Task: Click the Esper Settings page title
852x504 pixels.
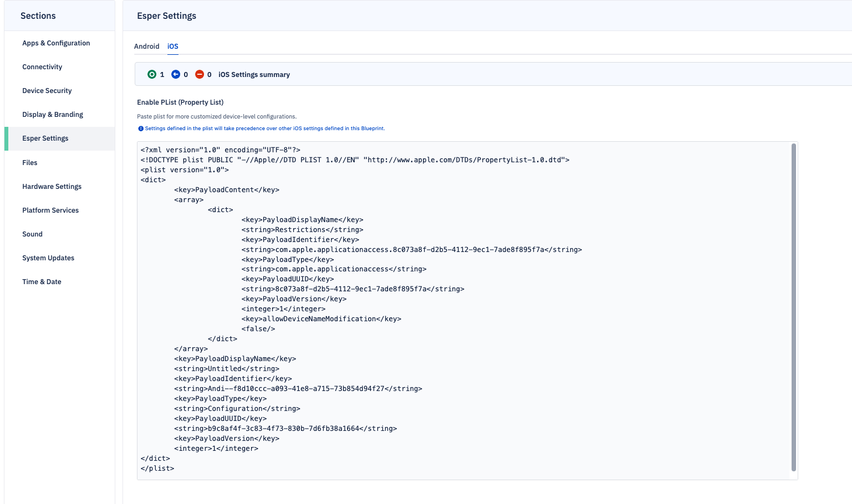Action: tap(167, 16)
